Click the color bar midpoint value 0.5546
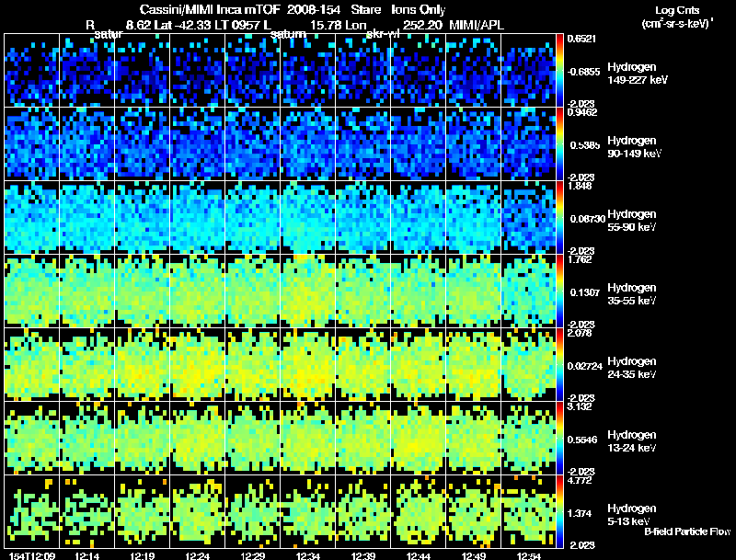The height and width of the screenshot is (560, 736). point(582,440)
